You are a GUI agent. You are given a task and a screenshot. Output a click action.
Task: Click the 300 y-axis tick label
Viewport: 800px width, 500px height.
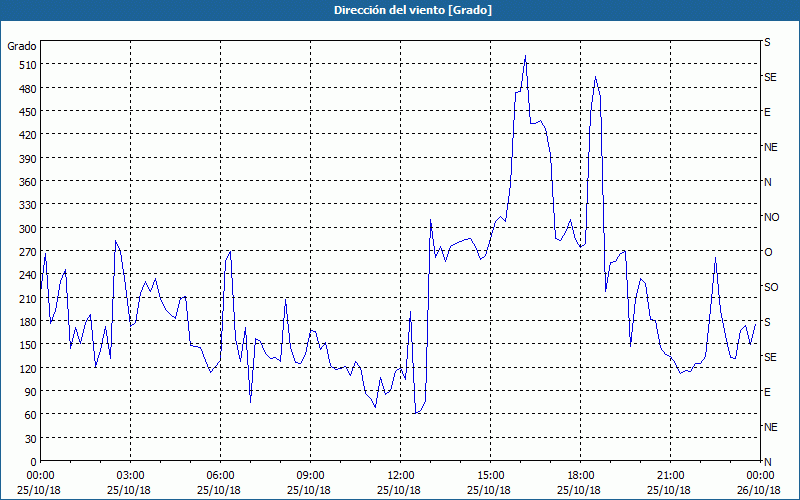[x=28, y=229]
